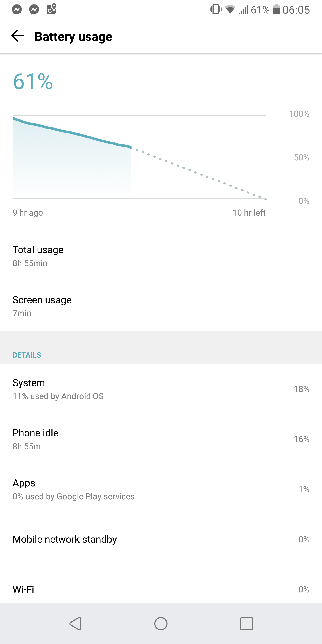Tap the second Messenger notification icon
322x644 pixels.
coord(34,10)
